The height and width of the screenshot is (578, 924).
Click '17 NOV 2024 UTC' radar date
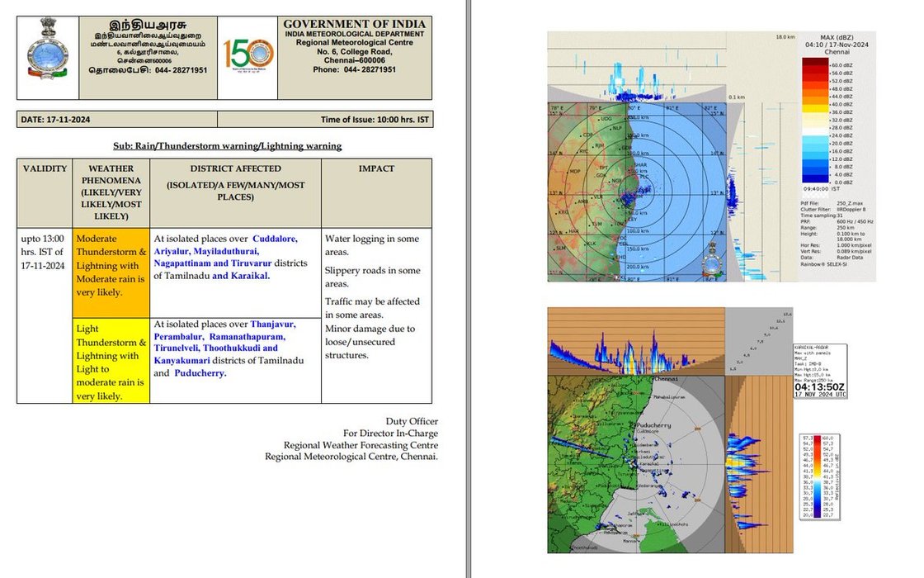point(820,394)
